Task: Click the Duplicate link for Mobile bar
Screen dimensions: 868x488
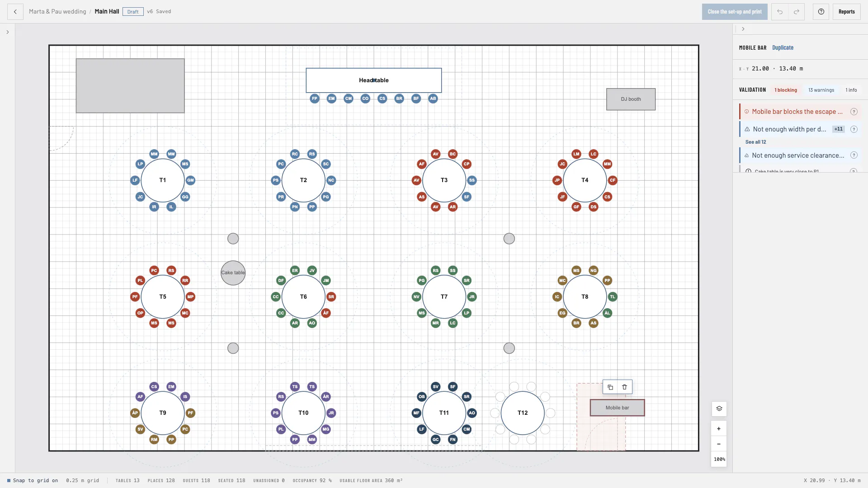Action: pyautogui.click(x=783, y=48)
